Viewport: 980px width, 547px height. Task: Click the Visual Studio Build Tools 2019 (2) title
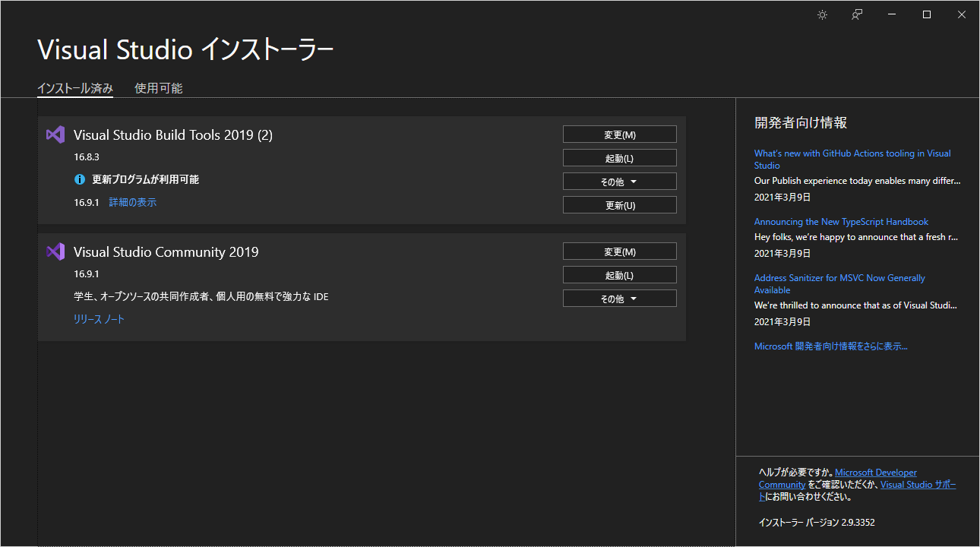[173, 135]
